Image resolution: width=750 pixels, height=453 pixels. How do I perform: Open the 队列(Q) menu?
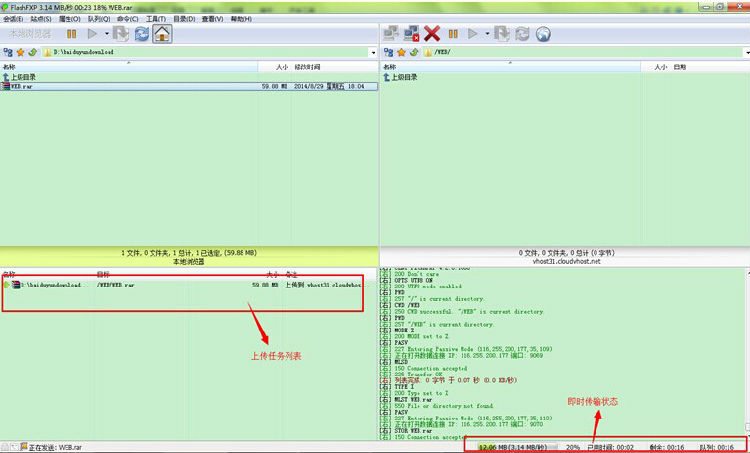(98, 19)
